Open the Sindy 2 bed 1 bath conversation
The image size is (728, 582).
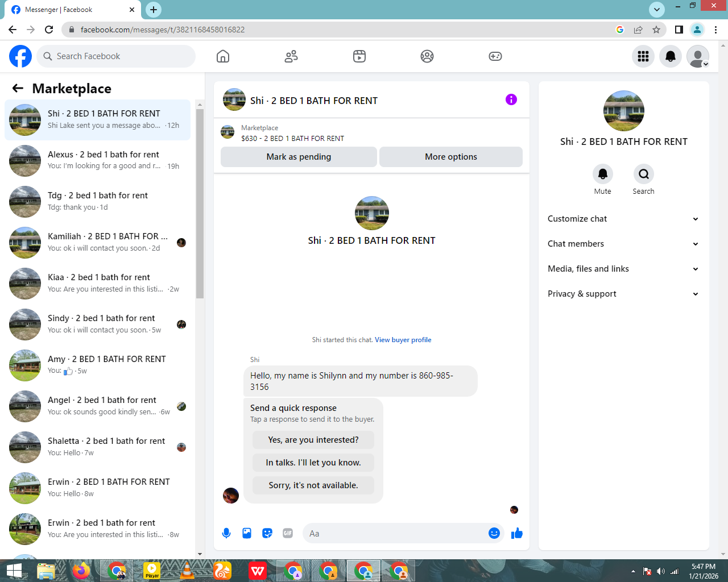coord(98,325)
